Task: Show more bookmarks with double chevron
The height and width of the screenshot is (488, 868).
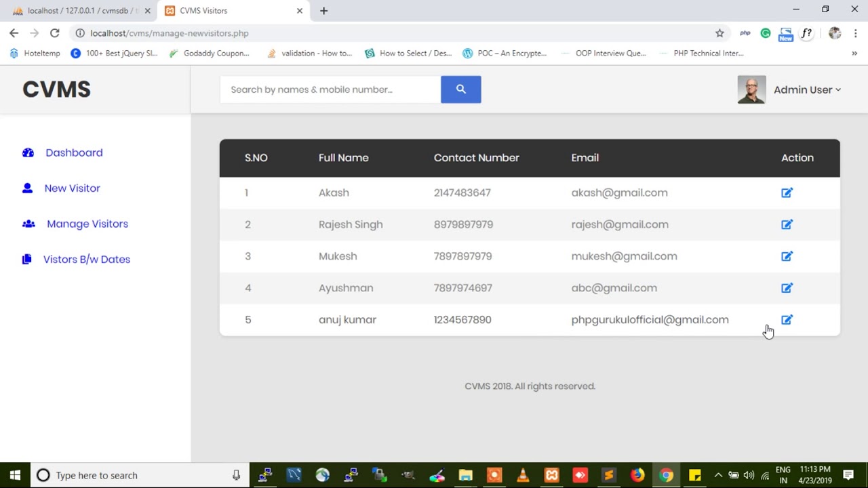Action: click(x=854, y=54)
